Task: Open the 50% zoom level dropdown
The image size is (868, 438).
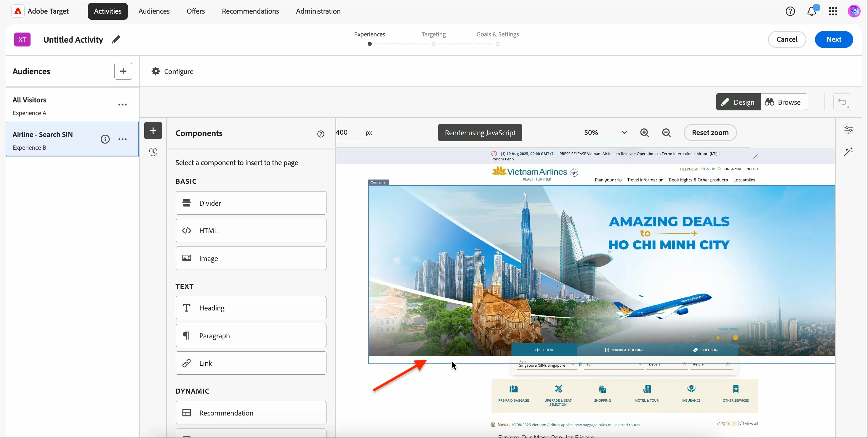Action: tap(606, 133)
